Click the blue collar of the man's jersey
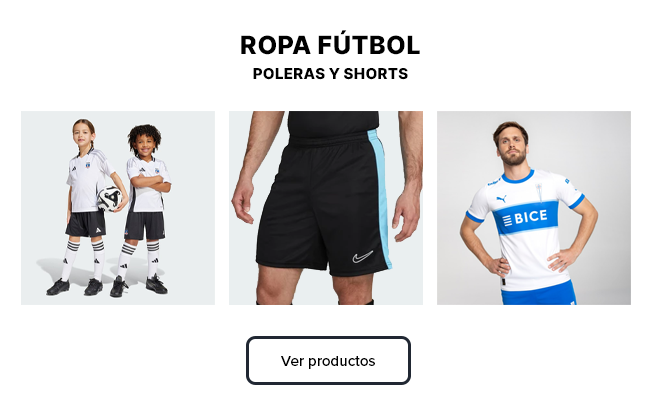The image size is (650, 418). pos(519,176)
